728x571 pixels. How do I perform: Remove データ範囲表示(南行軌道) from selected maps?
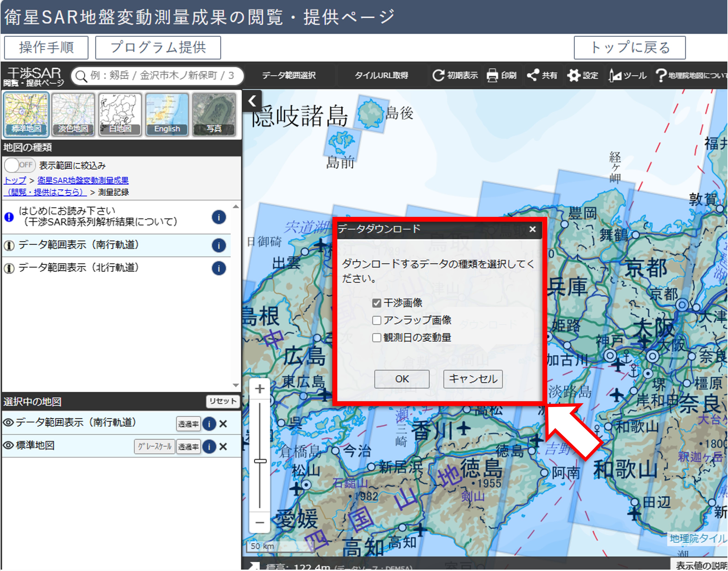(223, 424)
